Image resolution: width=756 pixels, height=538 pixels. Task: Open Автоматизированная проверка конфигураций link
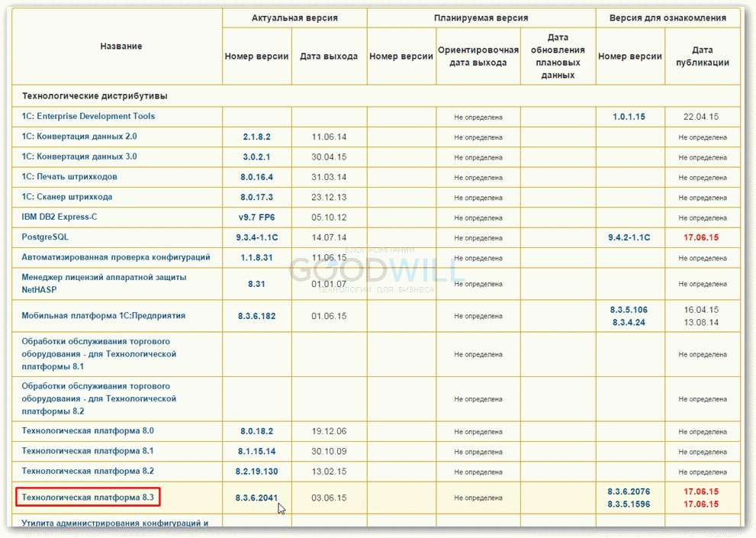[116, 257]
